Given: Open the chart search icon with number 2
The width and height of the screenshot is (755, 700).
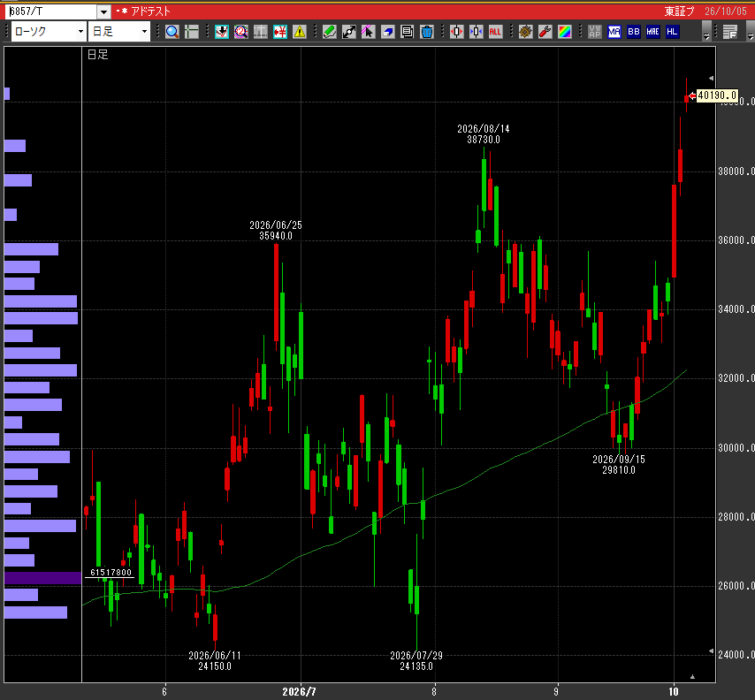Looking at the screenshot, I should pos(240,32).
